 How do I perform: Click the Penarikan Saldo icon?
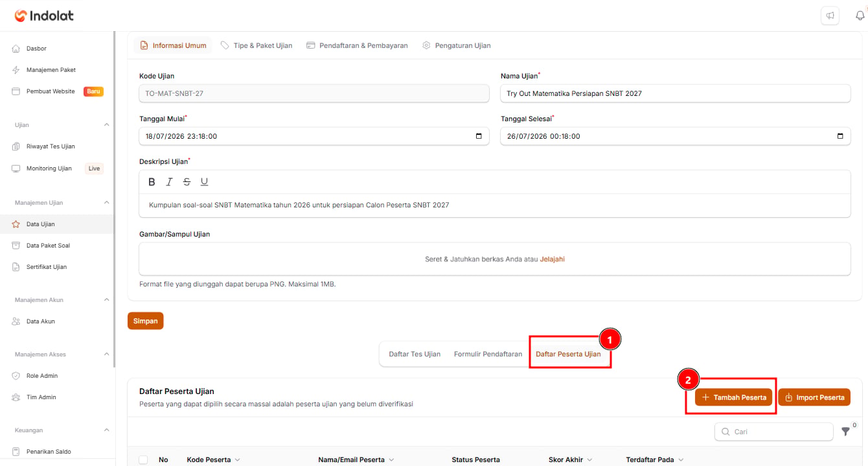(x=16, y=452)
